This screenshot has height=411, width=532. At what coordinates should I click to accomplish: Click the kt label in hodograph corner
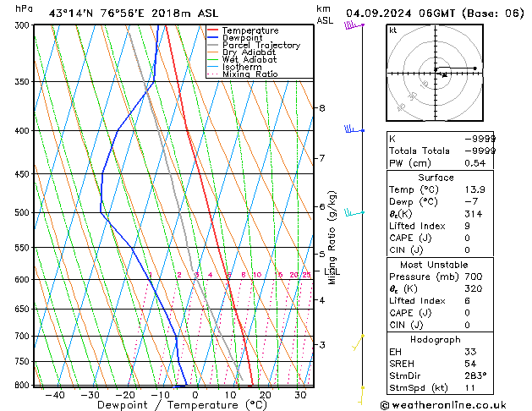393,30
